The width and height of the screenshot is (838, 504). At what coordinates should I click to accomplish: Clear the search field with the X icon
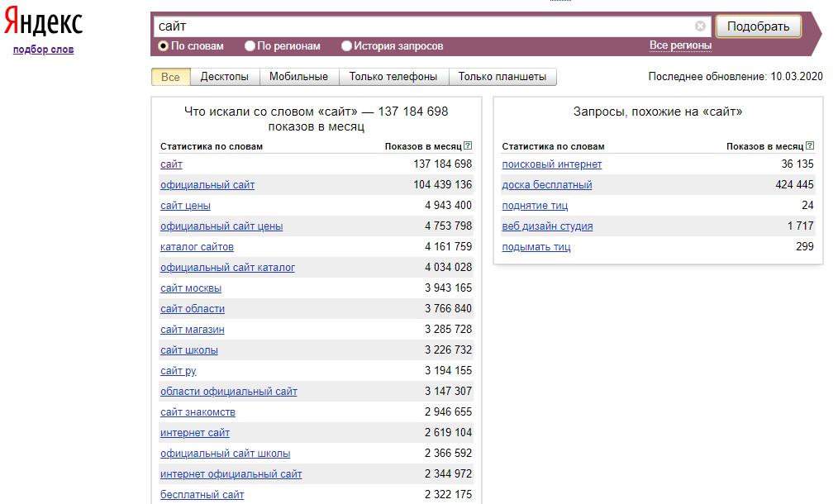[x=700, y=26]
